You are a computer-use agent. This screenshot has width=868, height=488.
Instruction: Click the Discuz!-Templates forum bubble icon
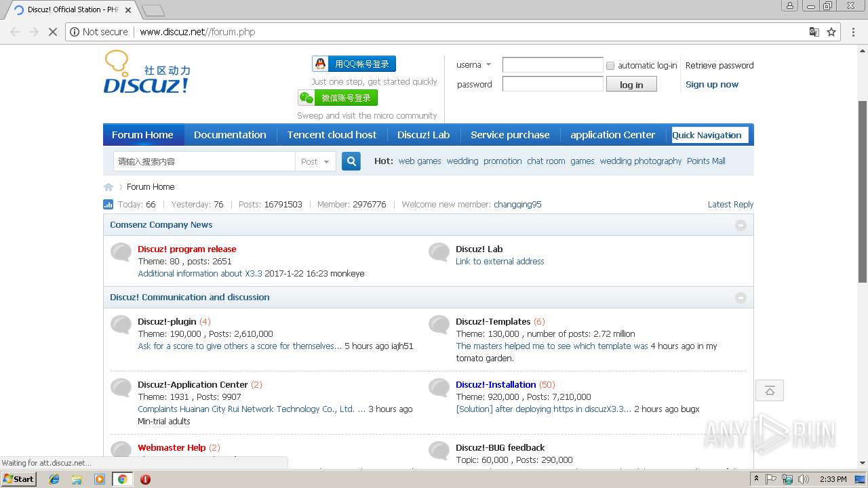[439, 325]
